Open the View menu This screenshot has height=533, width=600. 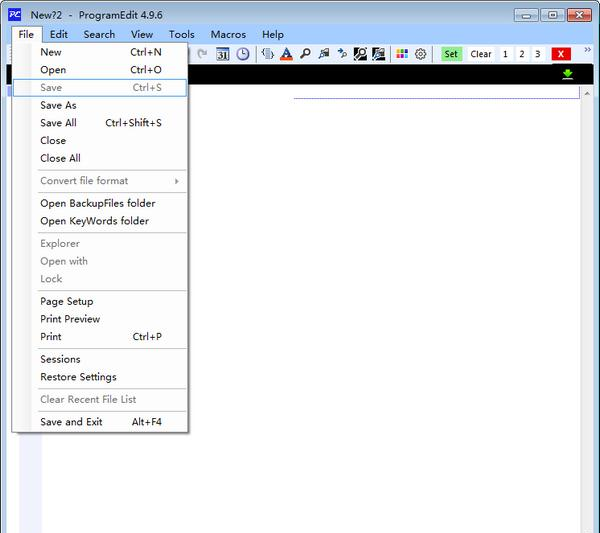point(142,34)
